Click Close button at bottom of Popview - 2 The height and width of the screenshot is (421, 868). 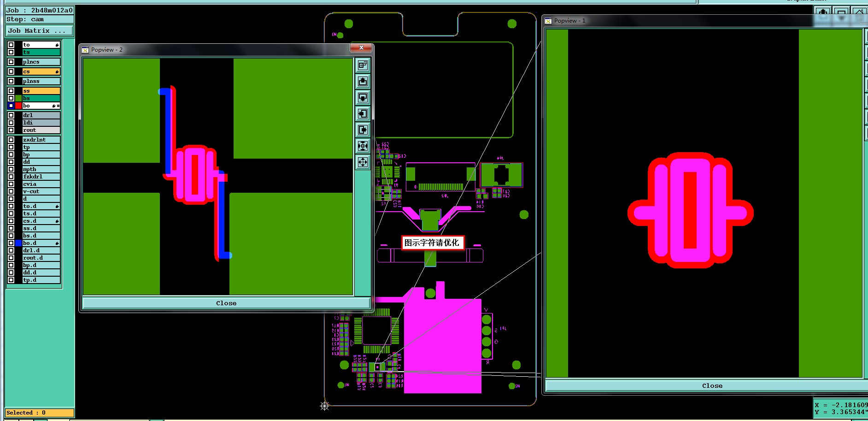point(226,303)
